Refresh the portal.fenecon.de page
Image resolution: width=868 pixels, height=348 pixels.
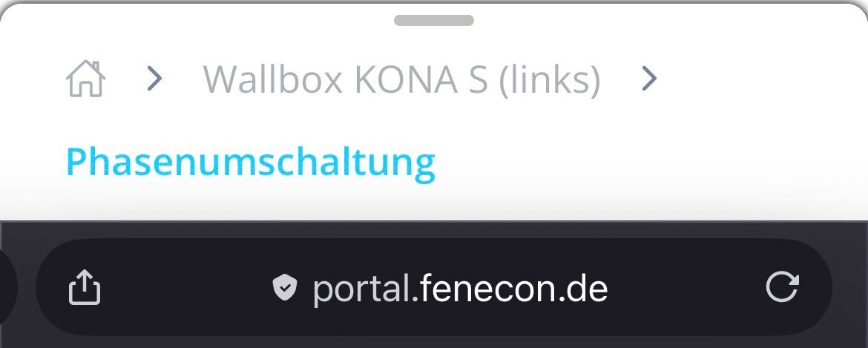pos(782,286)
